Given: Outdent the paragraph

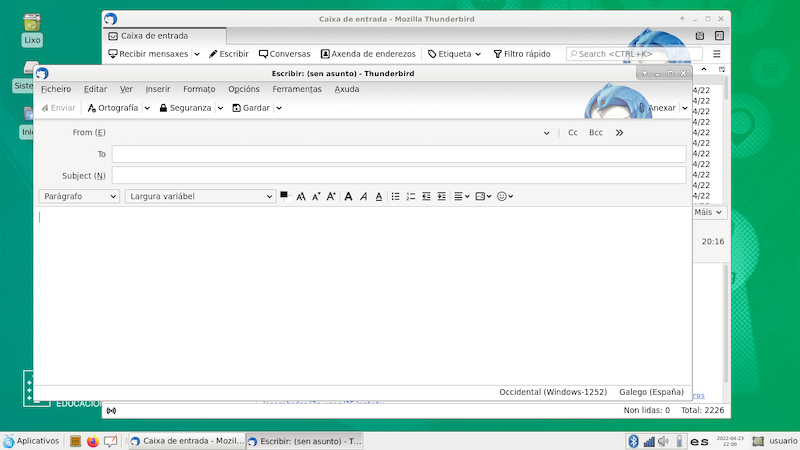Looking at the screenshot, I should click(426, 196).
